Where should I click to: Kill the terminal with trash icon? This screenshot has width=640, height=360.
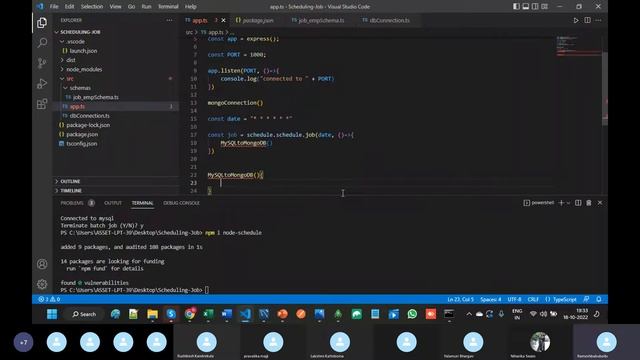(589, 203)
